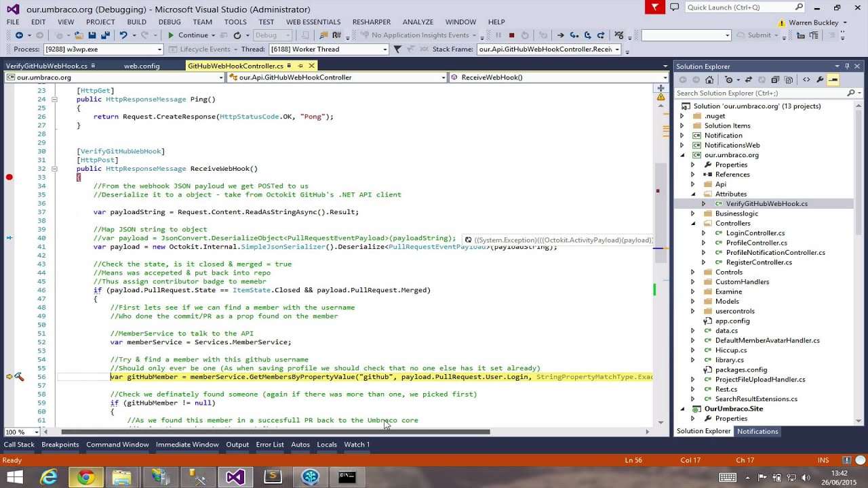Click the Navigate Backward toolbar icon
Image resolution: width=868 pixels, height=488 pixels.
pyautogui.click(x=19, y=35)
